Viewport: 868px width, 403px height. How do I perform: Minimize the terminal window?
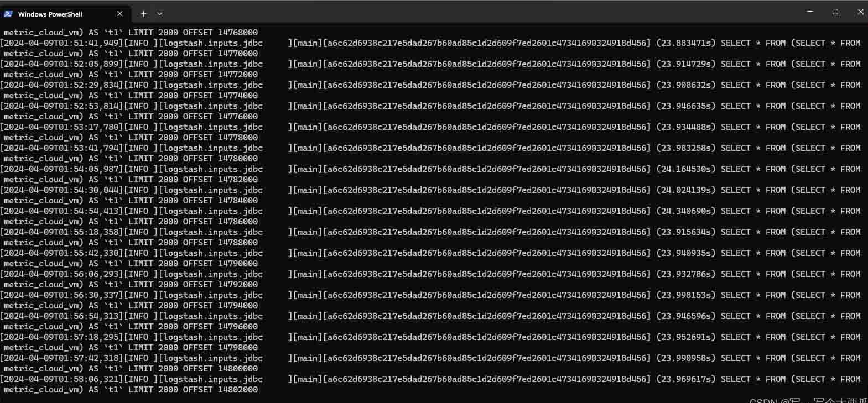[810, 12]
